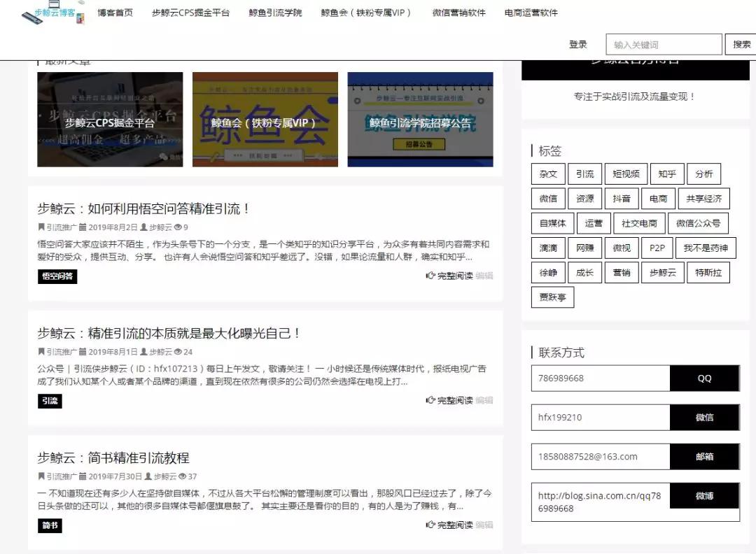The width and height of the screenshot is (756, 554).
Task: Click the eye views icon showing 24
Action: [x=178, y=352]
